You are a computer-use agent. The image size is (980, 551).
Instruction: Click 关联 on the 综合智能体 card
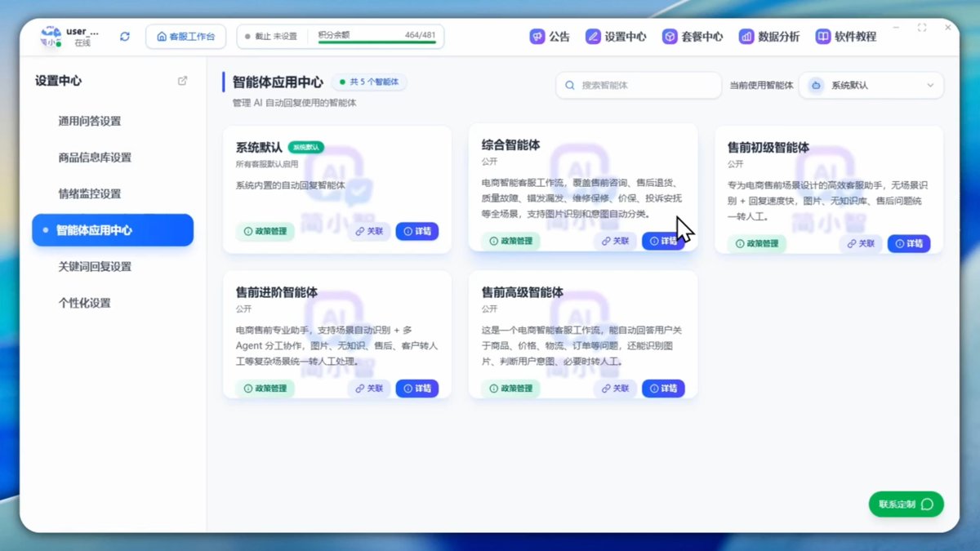(x=615, y=241)
